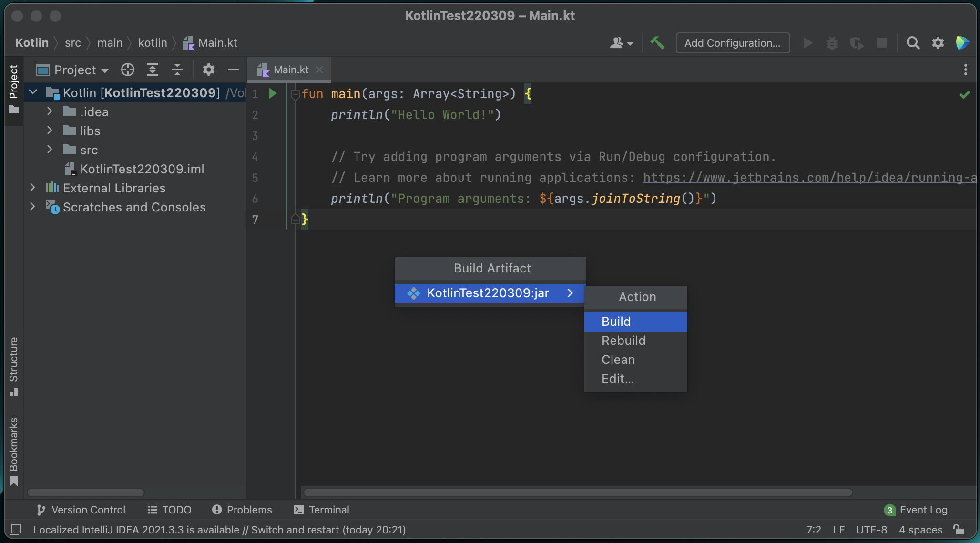This screenshot has width=980, height=543.
Task: Click main breadcrumb in navigation bar
Action: pos(110,43)
